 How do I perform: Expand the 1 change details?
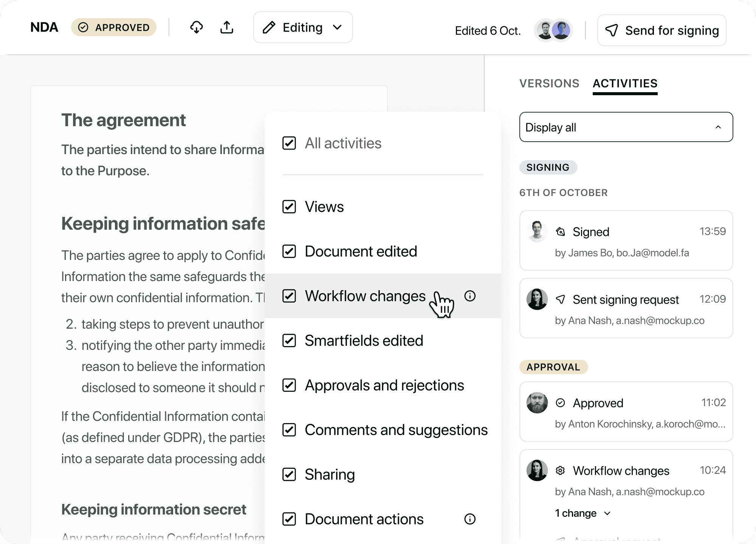point(582,513)
